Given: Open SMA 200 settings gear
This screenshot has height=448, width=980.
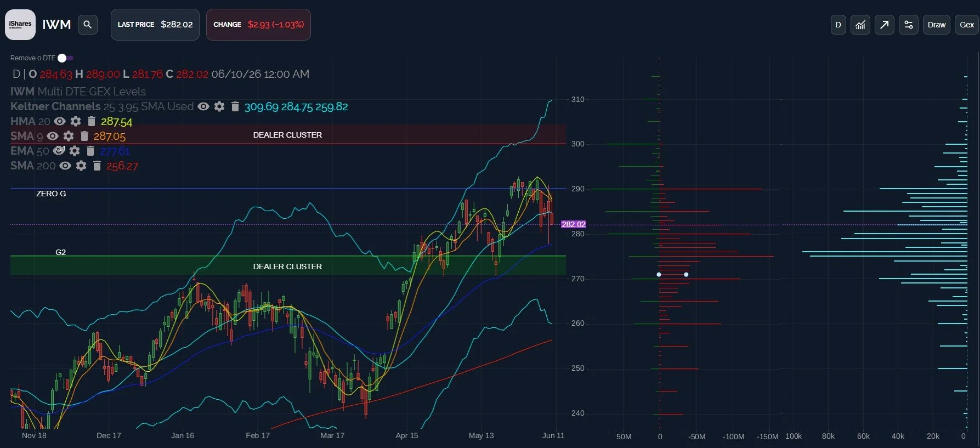Looking at the screenshot, I should tap(81, 166).
